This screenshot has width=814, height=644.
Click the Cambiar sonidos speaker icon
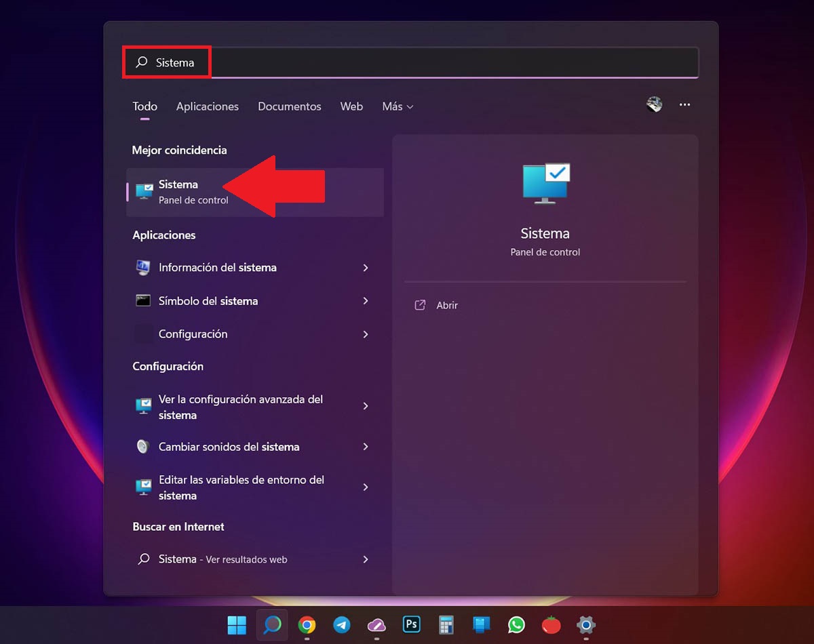[143, 447]
